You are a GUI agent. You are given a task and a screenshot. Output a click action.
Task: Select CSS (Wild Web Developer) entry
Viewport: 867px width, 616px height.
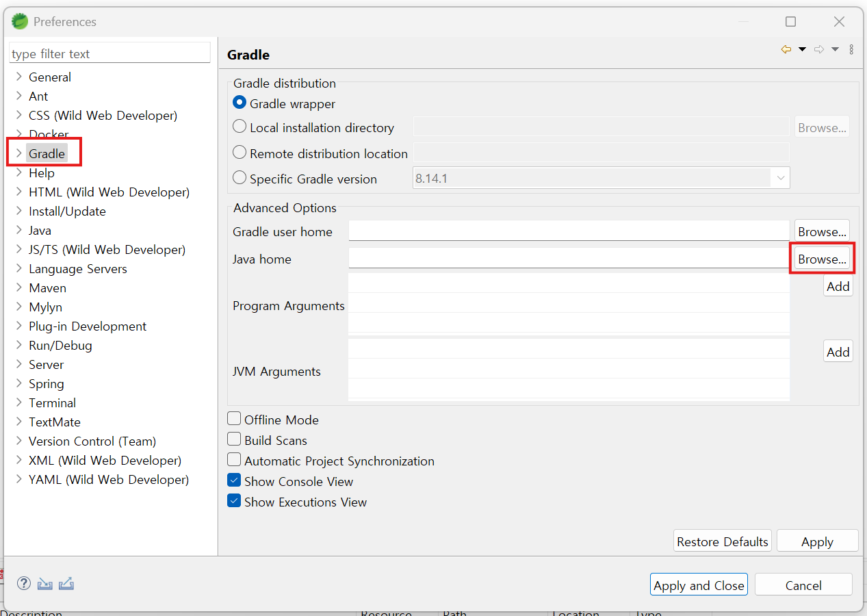coord(103,116)
